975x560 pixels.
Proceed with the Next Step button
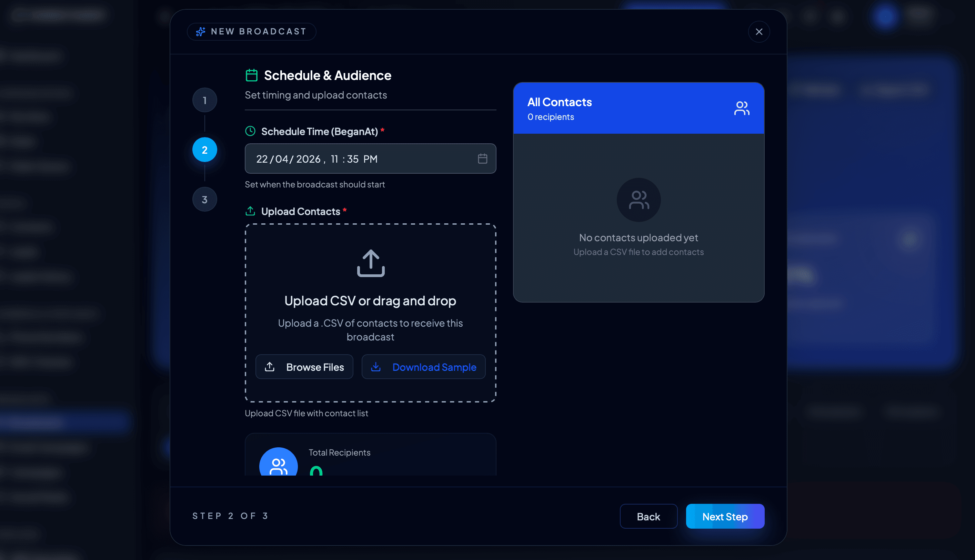[x=725, y=516]
